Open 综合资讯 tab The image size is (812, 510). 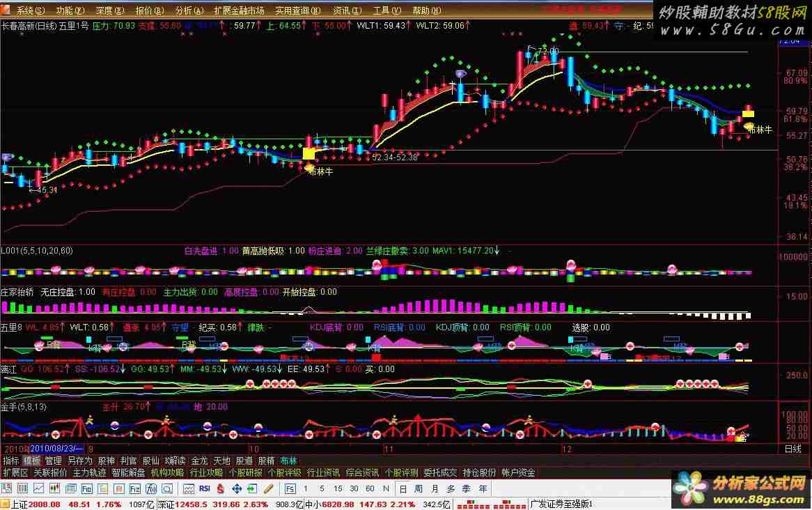363,472
